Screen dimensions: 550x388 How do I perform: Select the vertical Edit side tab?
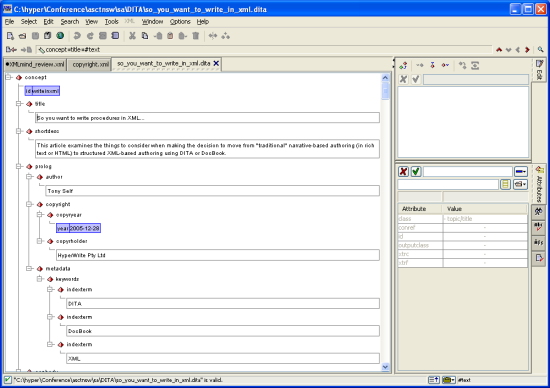click(x=539, y=70)
